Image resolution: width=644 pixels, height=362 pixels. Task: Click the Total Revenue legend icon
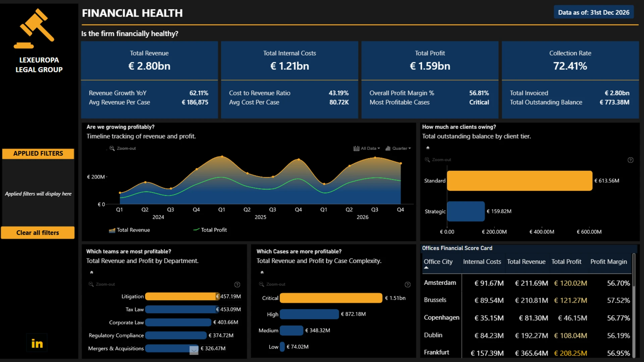click(x=112, y=230)
